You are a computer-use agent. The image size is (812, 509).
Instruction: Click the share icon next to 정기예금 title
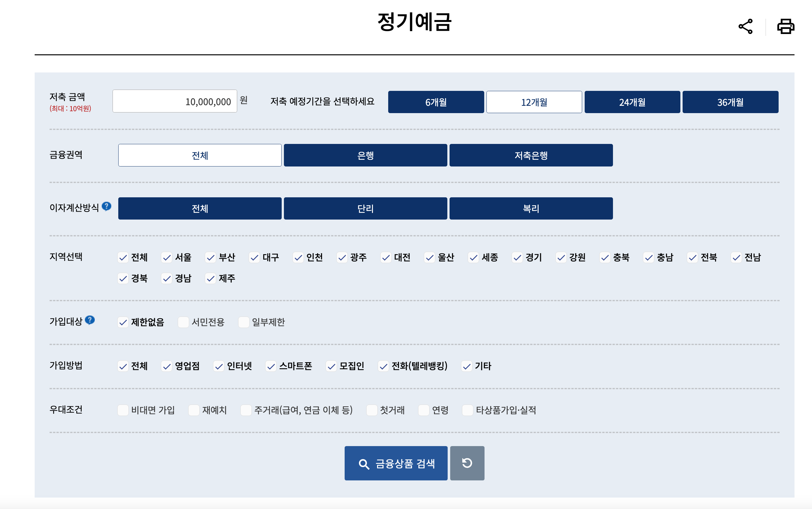point(745,26)
